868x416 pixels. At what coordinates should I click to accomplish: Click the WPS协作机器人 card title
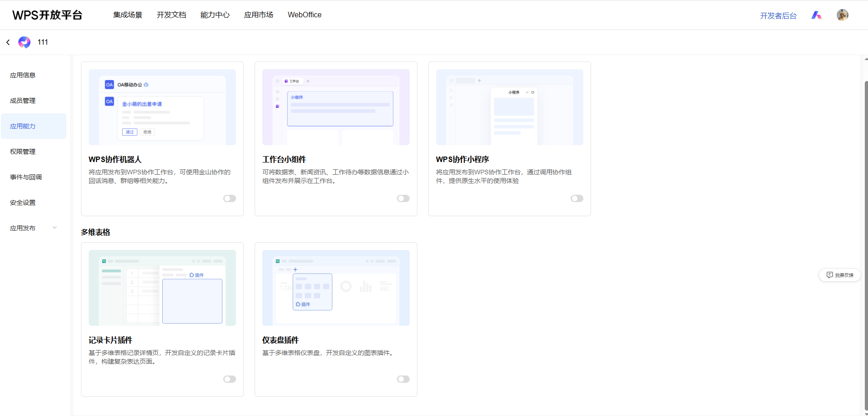[115, 159]
